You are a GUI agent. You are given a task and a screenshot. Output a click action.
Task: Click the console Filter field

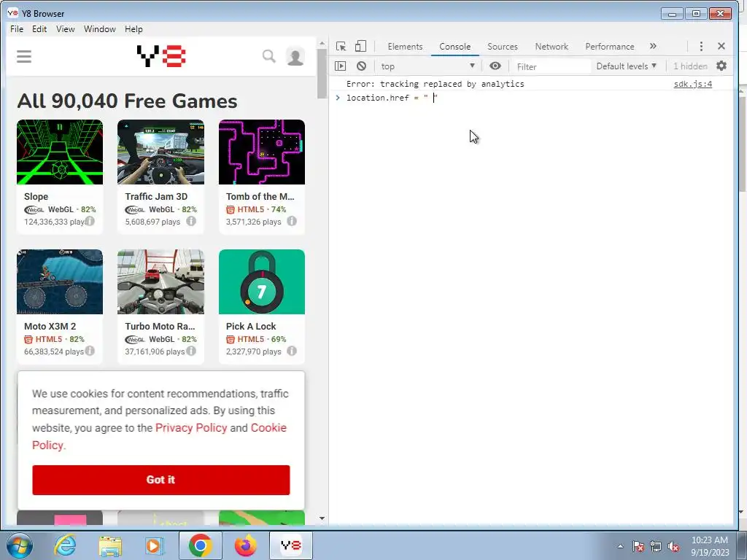click(x=551, y=66)
